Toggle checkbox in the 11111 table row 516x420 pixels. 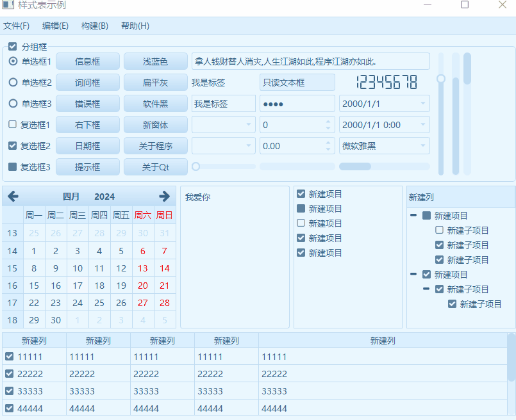pos(10,356)
